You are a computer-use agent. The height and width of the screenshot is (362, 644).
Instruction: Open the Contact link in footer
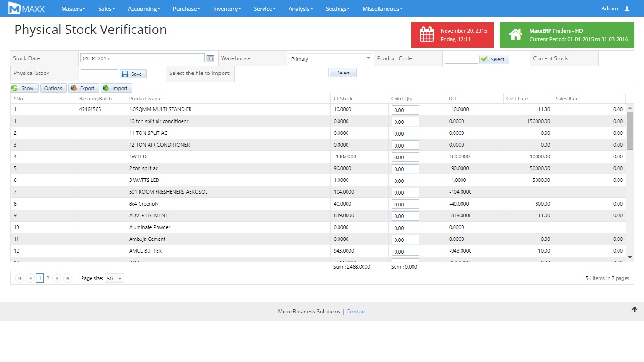(356, 312)
